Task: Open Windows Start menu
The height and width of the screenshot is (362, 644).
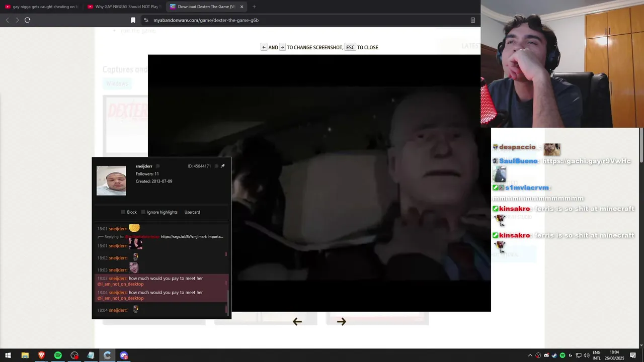Action: [x=8, y=355]
